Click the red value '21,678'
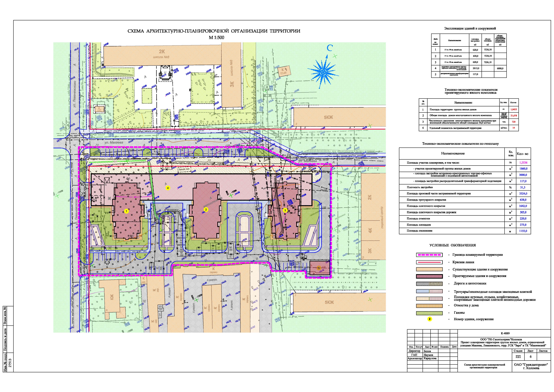Screen dimensions: 554x392 (x=514, y=116)
